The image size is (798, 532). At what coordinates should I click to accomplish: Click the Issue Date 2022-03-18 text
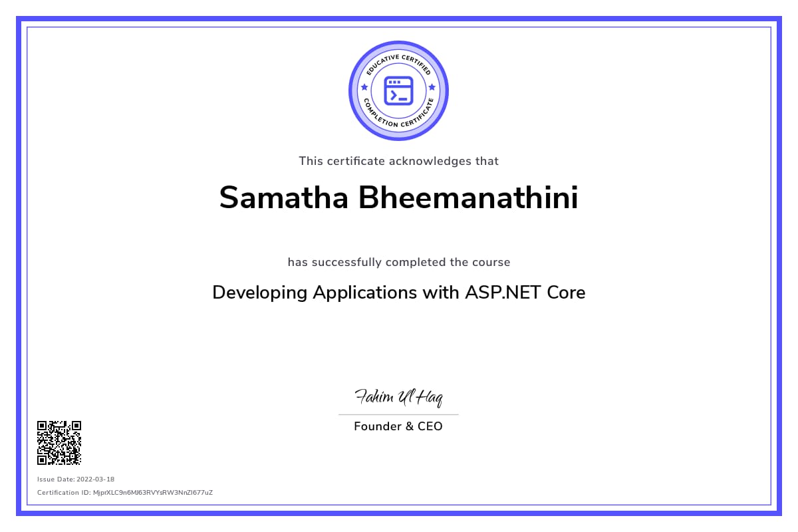(76, 479)
